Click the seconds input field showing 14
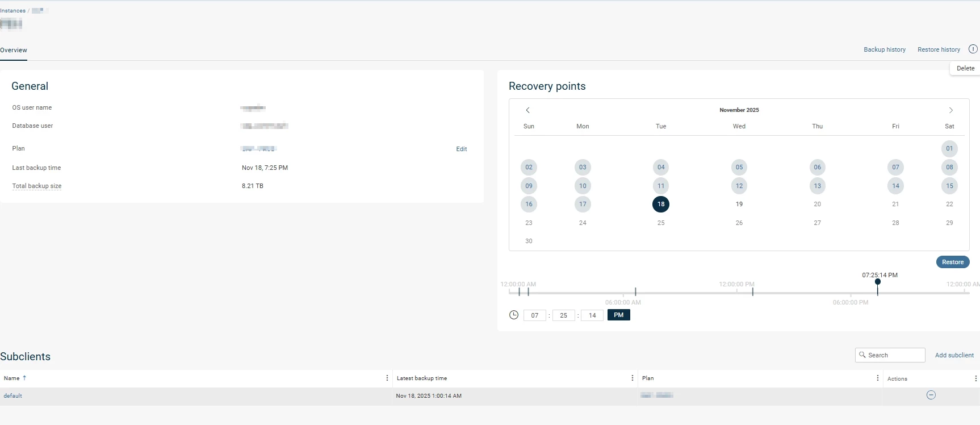The image size is (980, 425). (x=592, y=315)
